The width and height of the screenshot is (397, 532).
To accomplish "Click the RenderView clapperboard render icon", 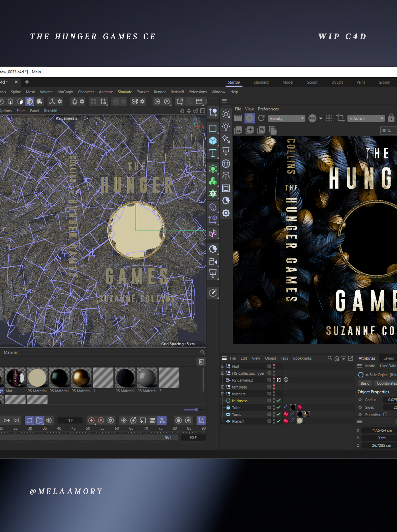I will pos(238,118).
